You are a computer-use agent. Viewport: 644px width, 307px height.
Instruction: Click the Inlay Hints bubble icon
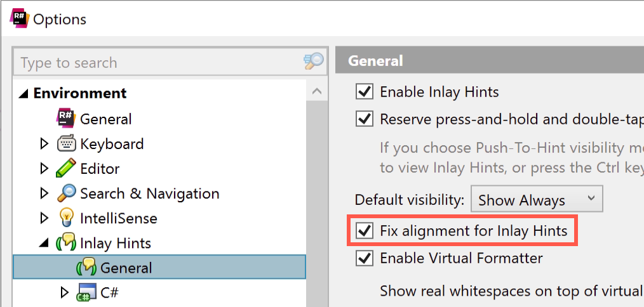[x=65, y=242]
